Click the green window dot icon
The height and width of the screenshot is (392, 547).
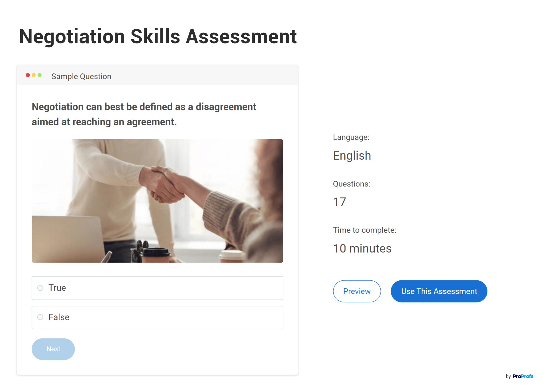pyautogui.click(x=39, y=75)
